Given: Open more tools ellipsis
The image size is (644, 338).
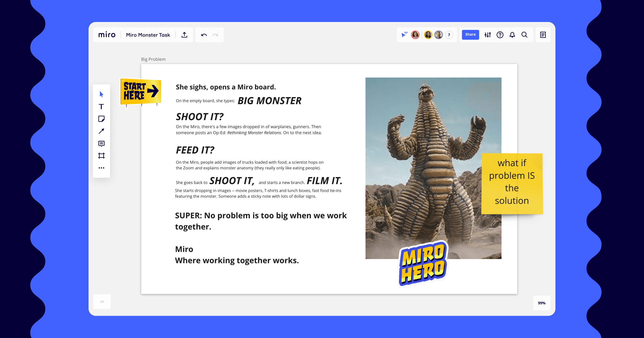Looking at the screenshot, I should pyautogui.click(x=101, y=168).
